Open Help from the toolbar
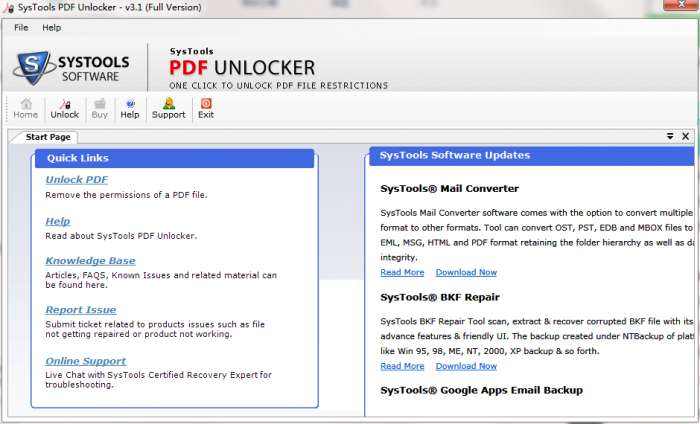 point(130,109)
